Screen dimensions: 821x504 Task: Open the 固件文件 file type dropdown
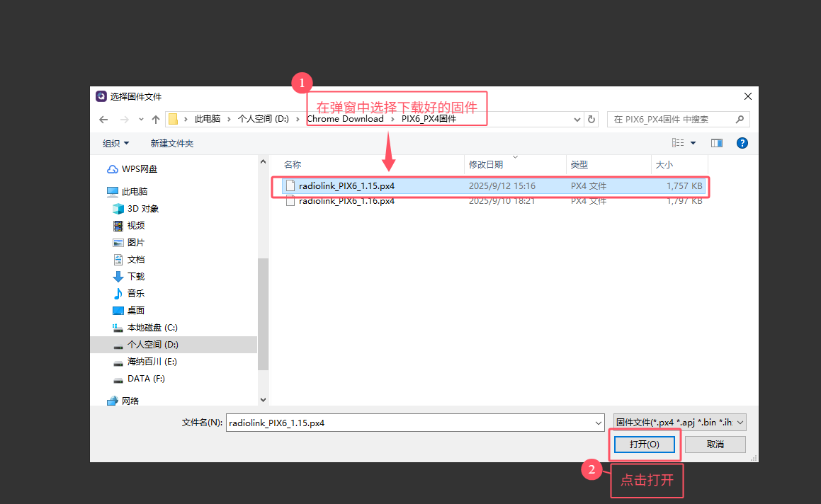pyautogui.click(x=679, y=423)
